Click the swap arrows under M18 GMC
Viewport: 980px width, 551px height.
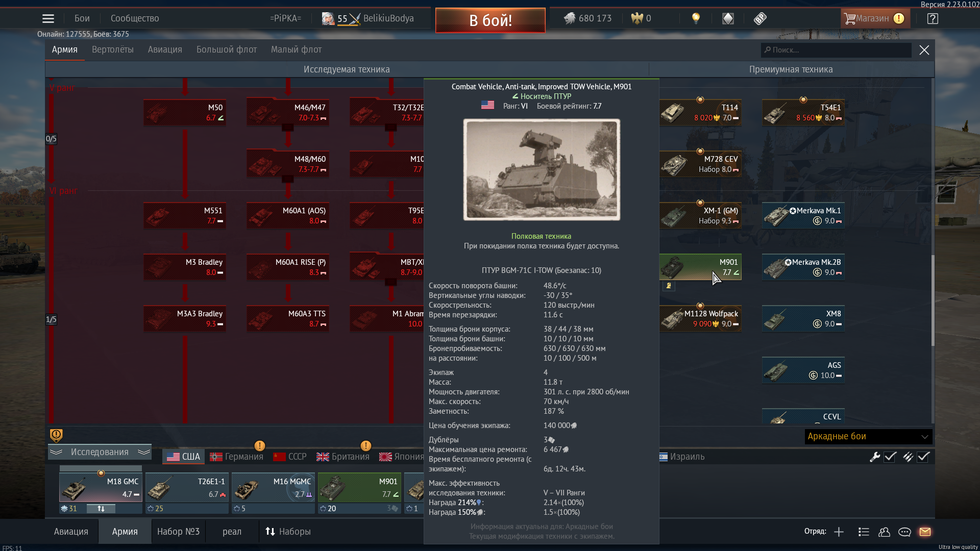point(101,509)
